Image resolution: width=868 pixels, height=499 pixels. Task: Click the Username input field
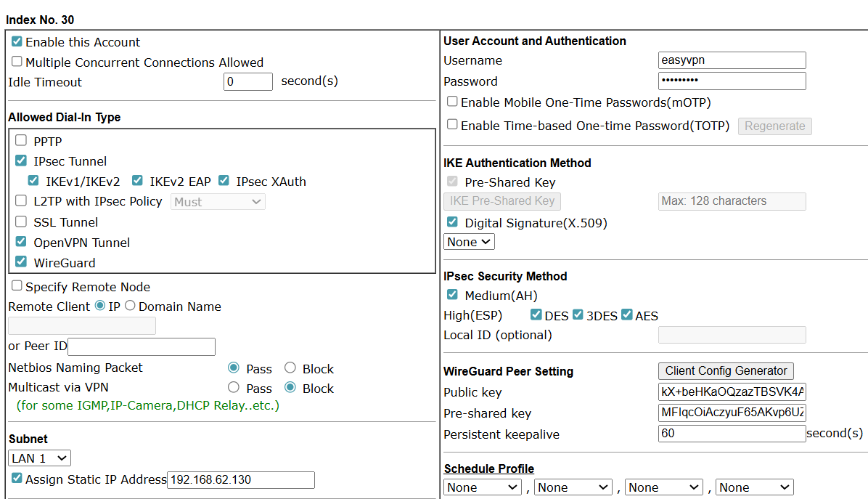pos(732,60)
